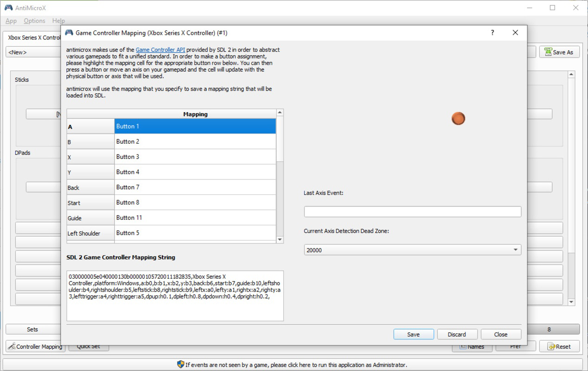This screenshot has height=371, width=588.
Task: Click the Game Controller API link
Action: (x=160, y=50)
